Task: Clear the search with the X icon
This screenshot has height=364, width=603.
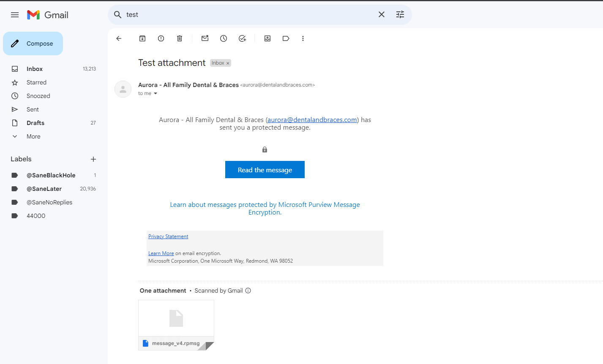Action: click(382, 15)
